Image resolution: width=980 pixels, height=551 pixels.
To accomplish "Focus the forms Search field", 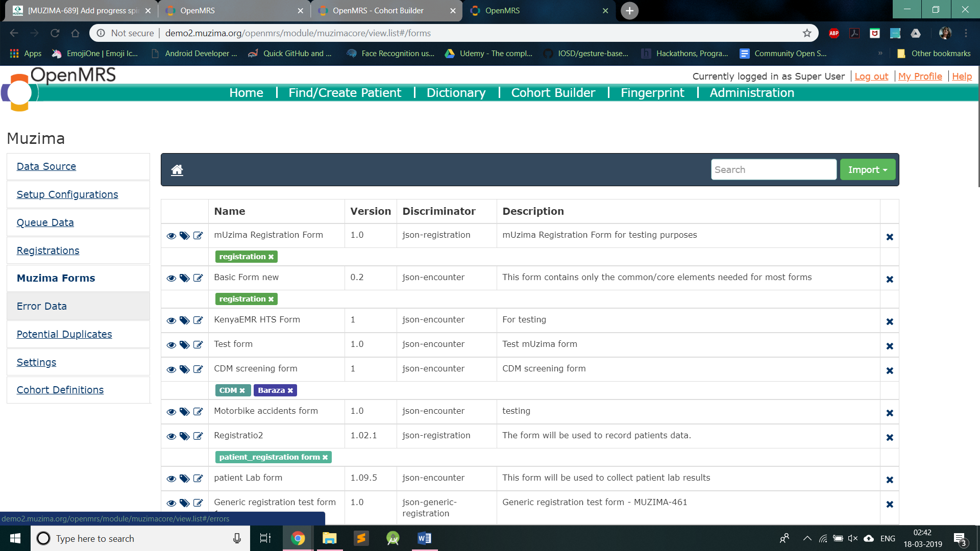I will 773,169.
